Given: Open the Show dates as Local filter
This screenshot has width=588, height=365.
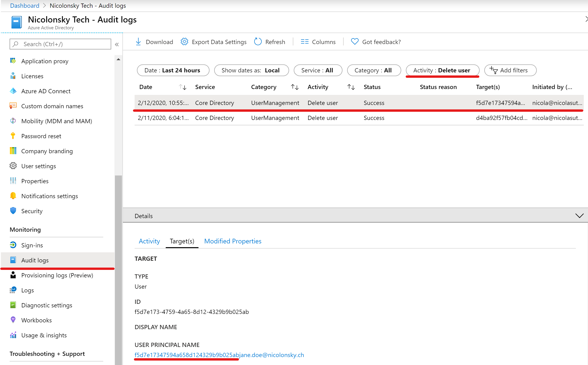Looking at the screenshot, I should [251, 70].
